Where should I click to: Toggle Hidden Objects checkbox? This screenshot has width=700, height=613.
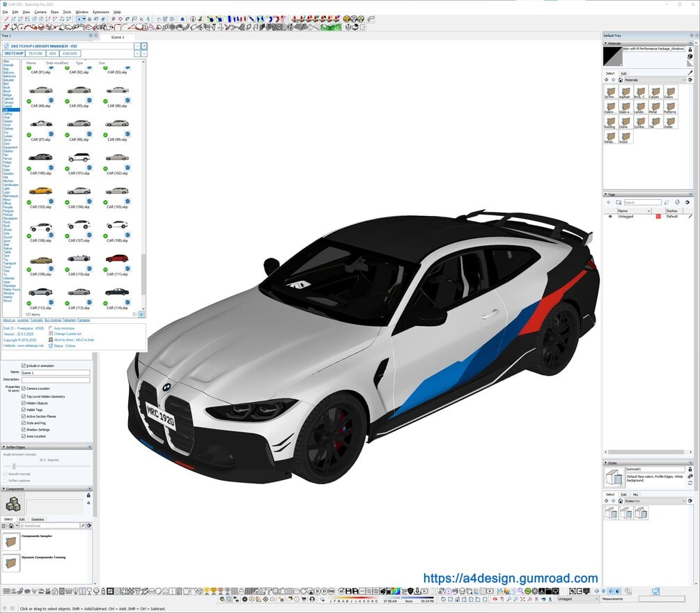(24, 403)
